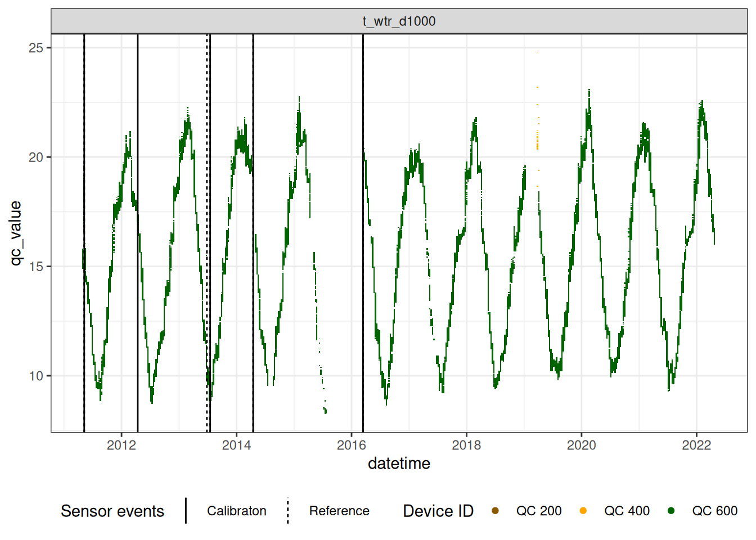
Task: Click the 10 y-axis tick label
Action: [x=36, y=376]
